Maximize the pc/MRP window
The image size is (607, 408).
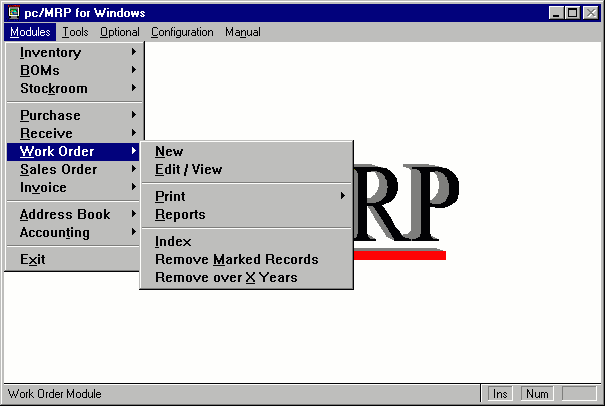572,13
